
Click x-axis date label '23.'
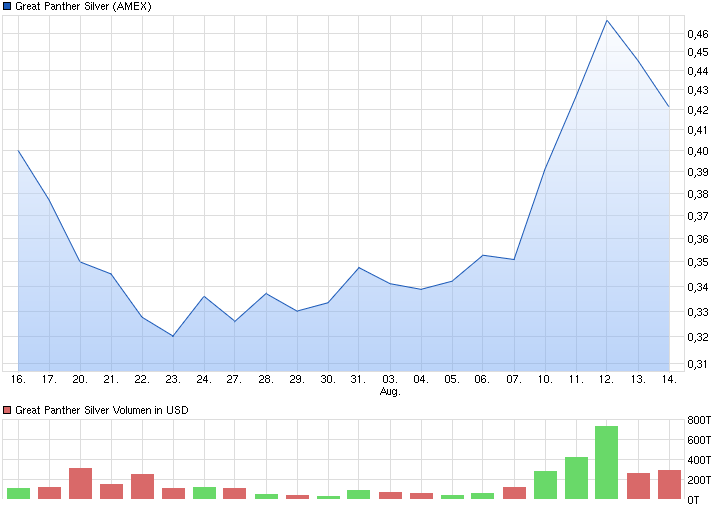(x=173, y=379)
